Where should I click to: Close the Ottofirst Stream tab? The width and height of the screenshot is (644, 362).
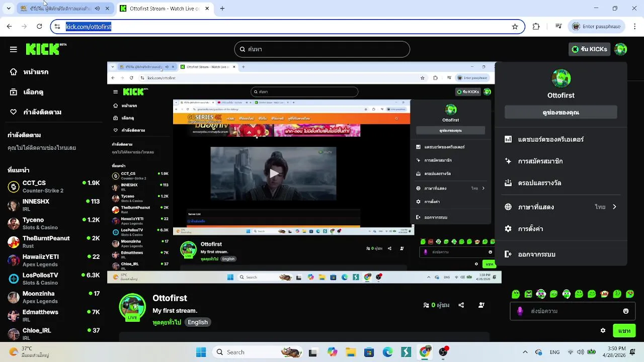click(x=207, y=9)
